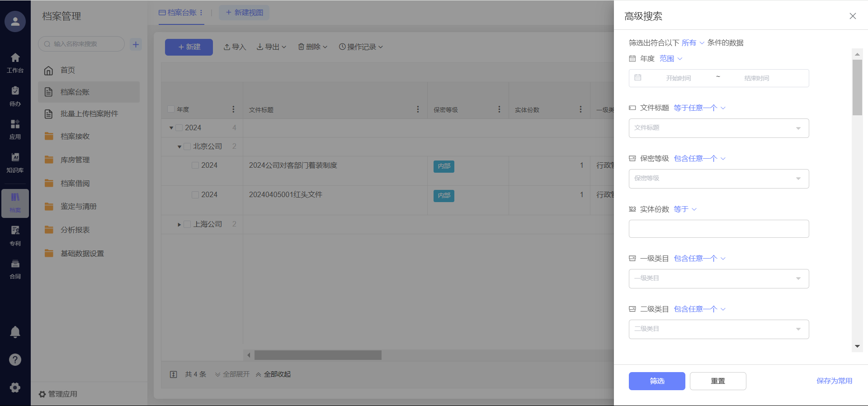Viewport: 868px width, 406px height.
Task: Open the 专利 sidebar icon
Action: click(15, 236)
